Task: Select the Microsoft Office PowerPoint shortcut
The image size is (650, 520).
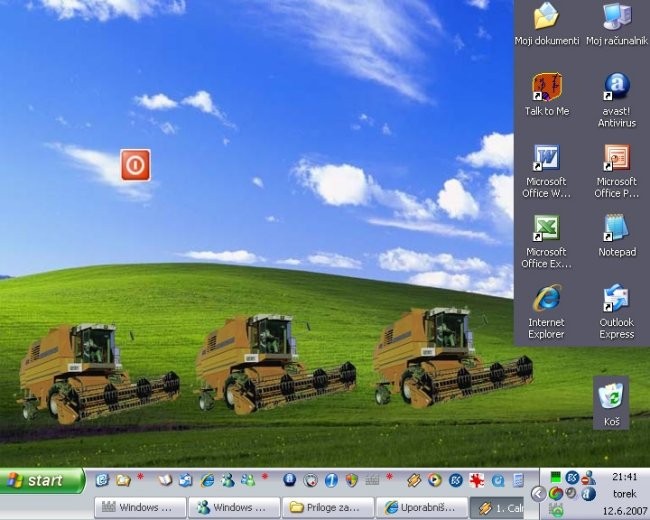Action: click(616, 159)
